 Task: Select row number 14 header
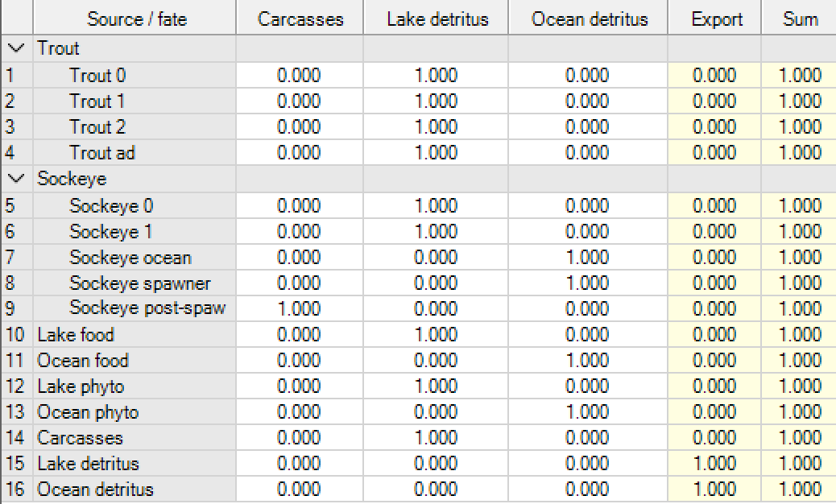(x=15, y=438)
